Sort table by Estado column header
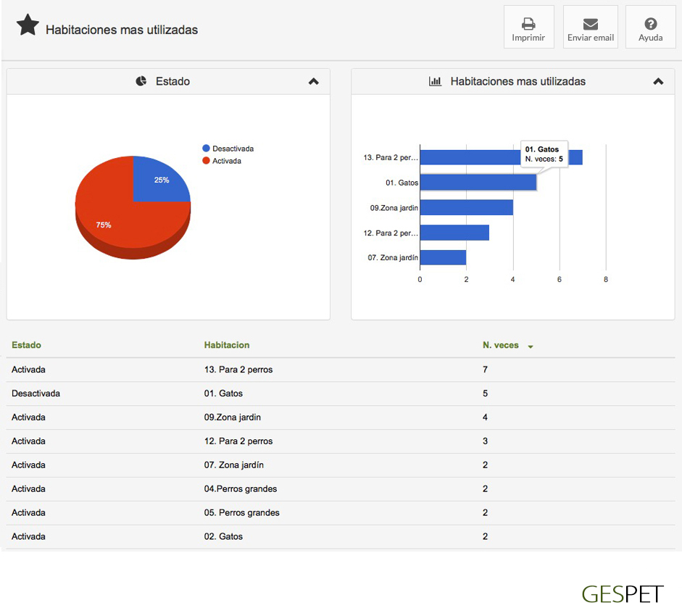This screenshot has height=616, width=682. [26, 345]
